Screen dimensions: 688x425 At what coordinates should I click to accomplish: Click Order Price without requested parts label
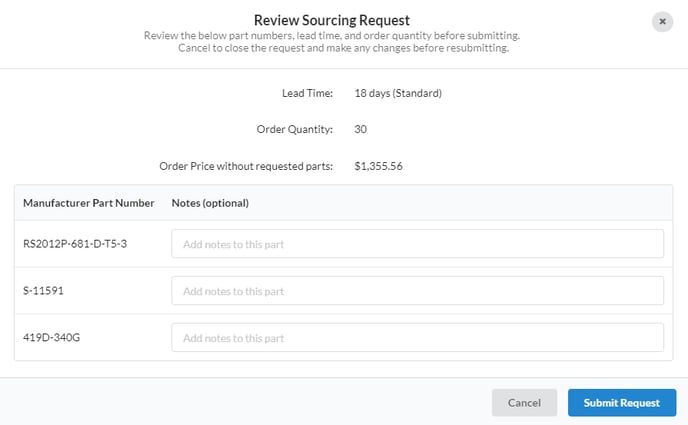[x=246, y=166]
